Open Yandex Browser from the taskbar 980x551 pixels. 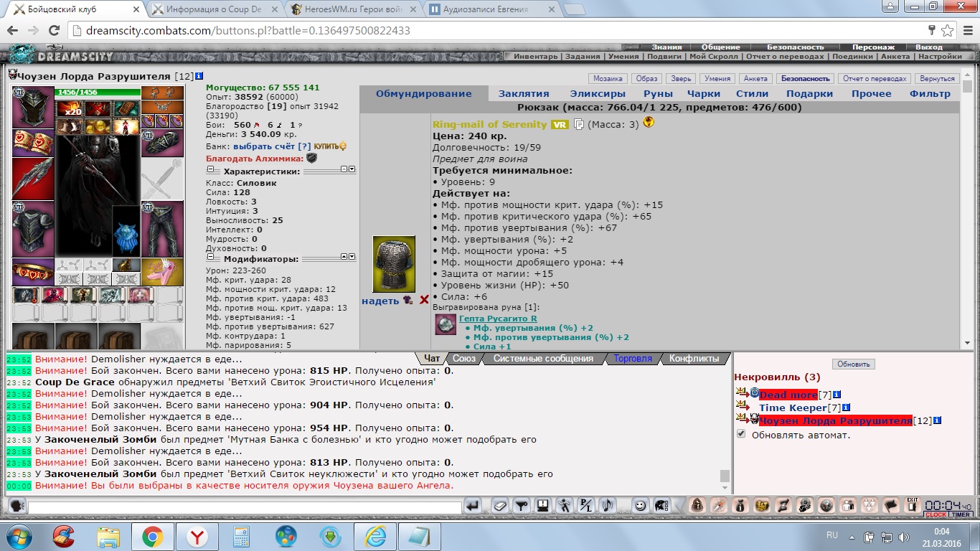(197, 536)
